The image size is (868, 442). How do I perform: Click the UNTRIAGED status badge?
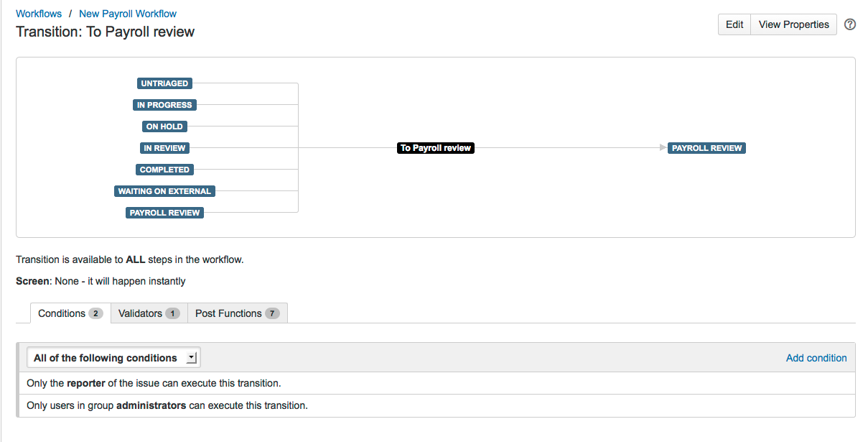[x=164, y=83]
